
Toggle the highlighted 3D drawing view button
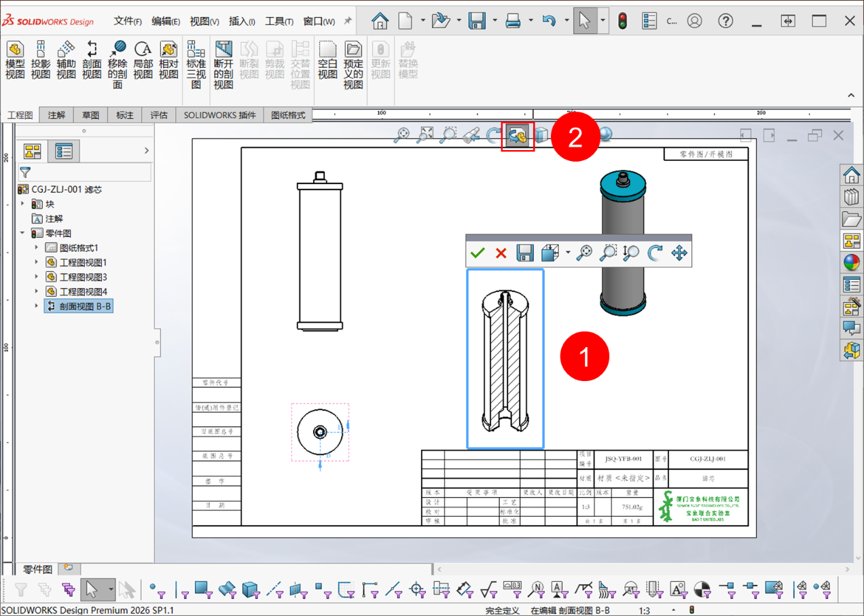tap(518, 136)
